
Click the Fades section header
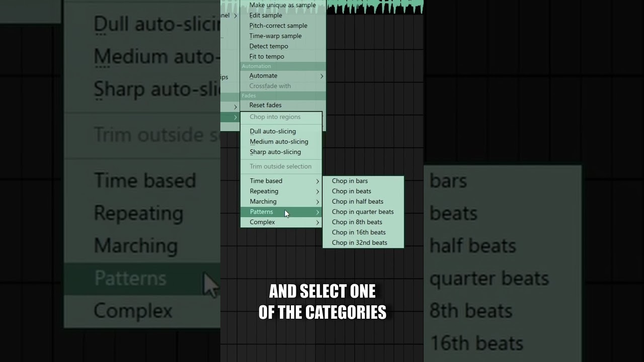283,96
